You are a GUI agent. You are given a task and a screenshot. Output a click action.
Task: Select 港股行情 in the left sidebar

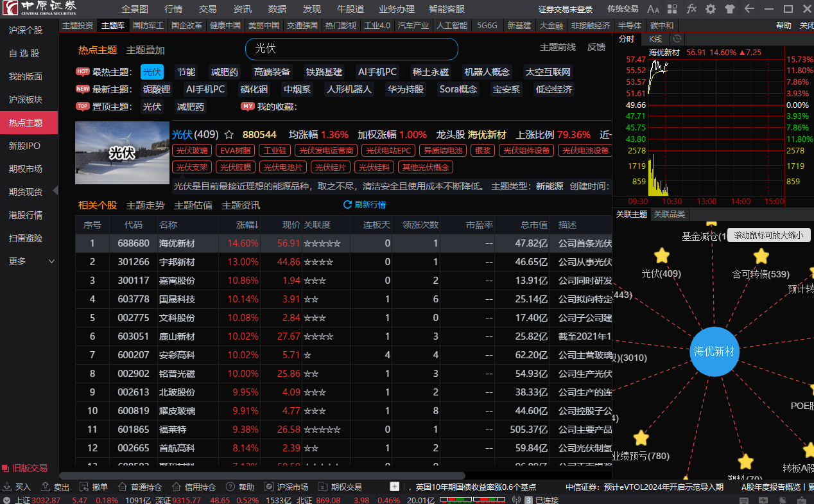29,215
